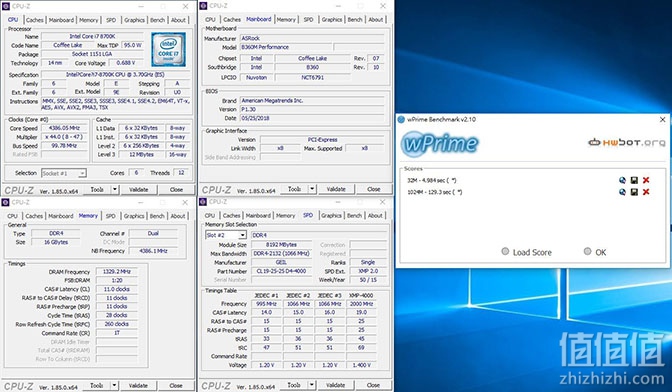Click Validate in the SPD window

point(336,385)
